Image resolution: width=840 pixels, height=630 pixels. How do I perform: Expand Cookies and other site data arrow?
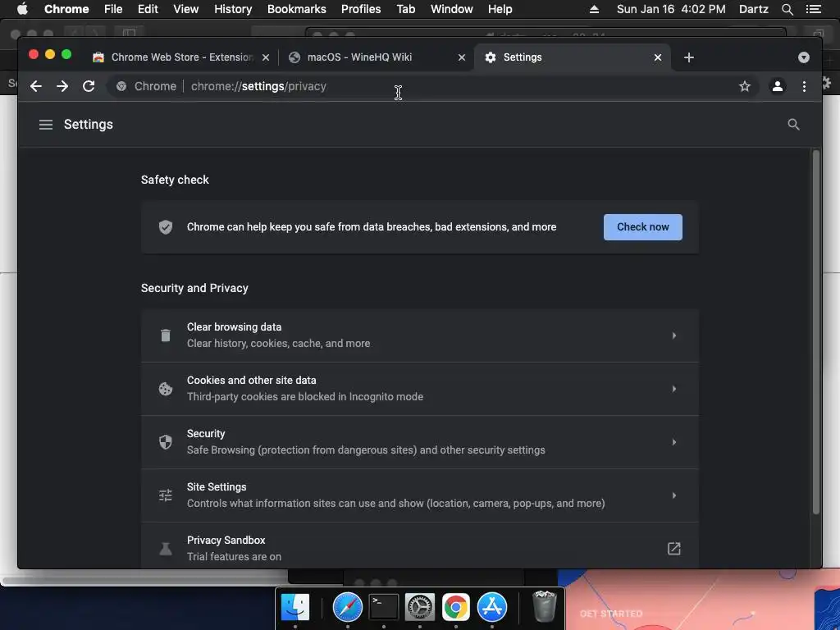click(x=674, y=389)
